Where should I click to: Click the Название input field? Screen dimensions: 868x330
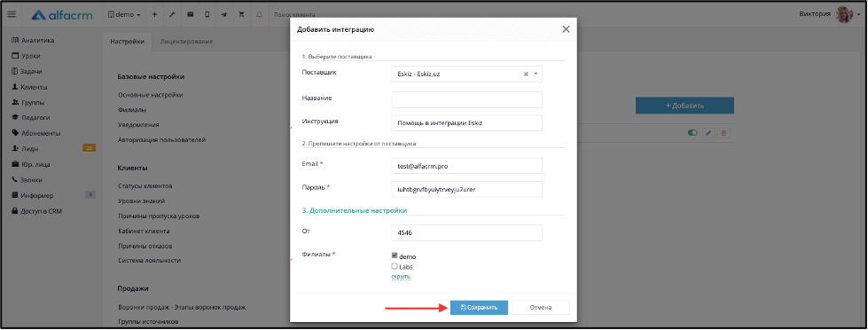pyautogui.click(x=466, y=99)
